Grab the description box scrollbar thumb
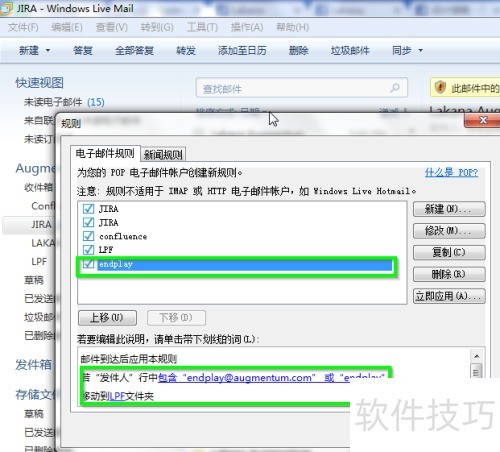The height and width of the screenshot is (452, 500). click(477, 371)
